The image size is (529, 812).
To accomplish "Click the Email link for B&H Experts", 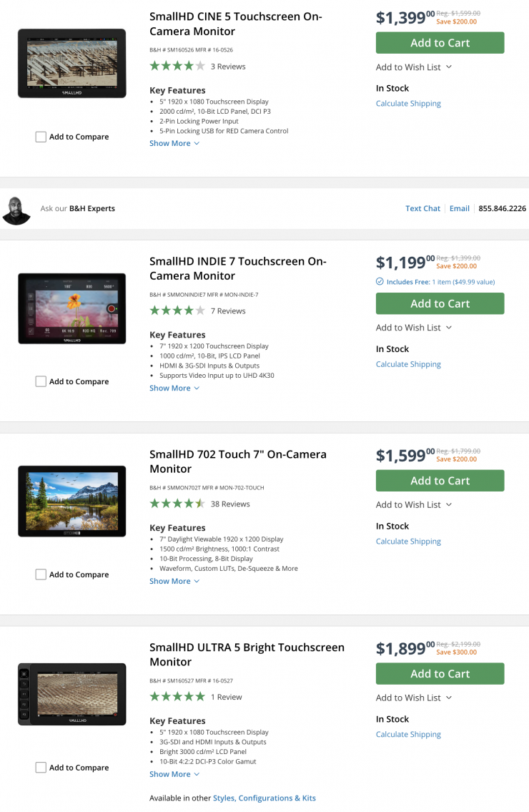I will 460,208.
